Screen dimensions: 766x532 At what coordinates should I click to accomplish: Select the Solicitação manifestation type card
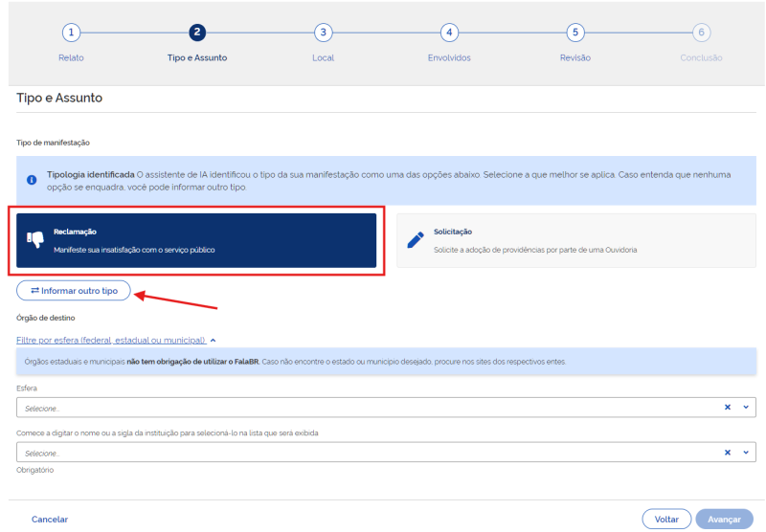point(576,240)
